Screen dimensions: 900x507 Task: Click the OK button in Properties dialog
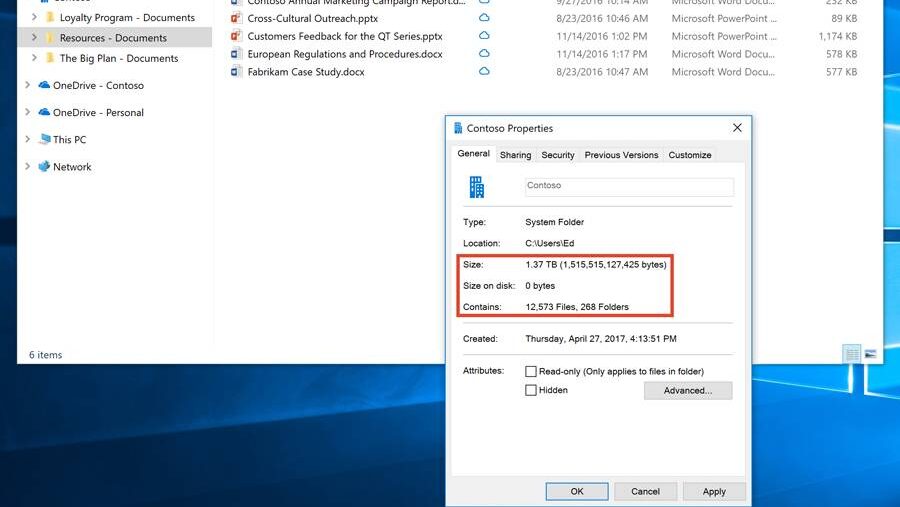577,491
